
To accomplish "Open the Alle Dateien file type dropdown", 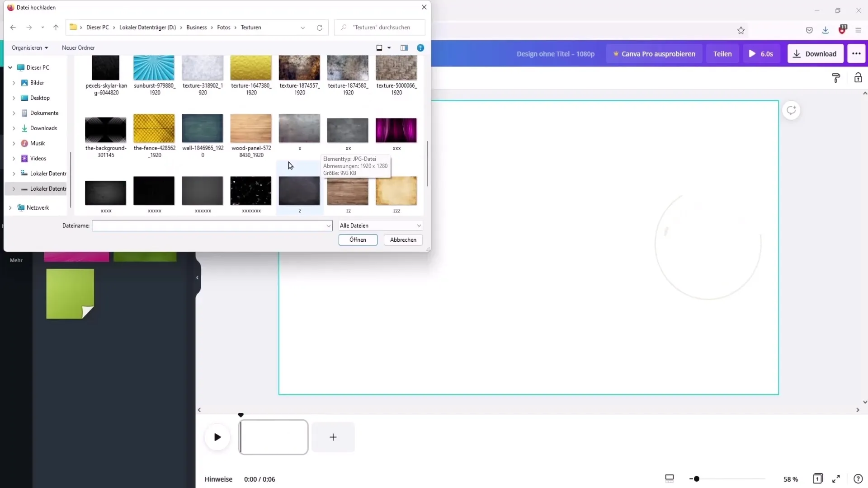I will (380, 225).
